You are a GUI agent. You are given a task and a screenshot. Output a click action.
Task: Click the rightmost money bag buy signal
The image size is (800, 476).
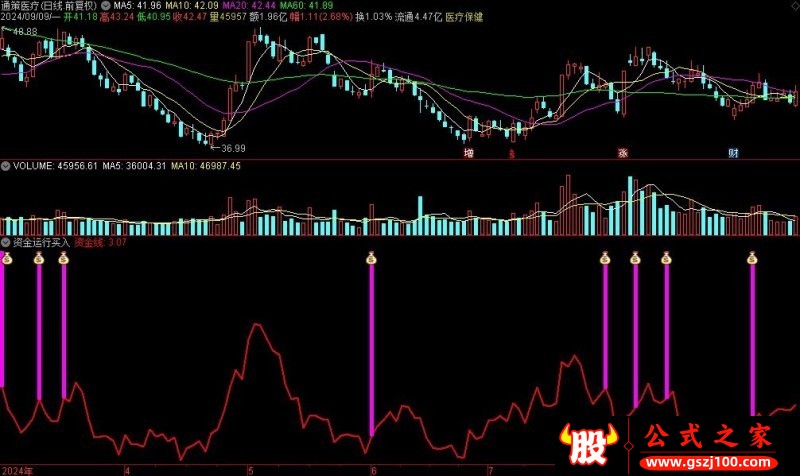(x=752, y=259)
